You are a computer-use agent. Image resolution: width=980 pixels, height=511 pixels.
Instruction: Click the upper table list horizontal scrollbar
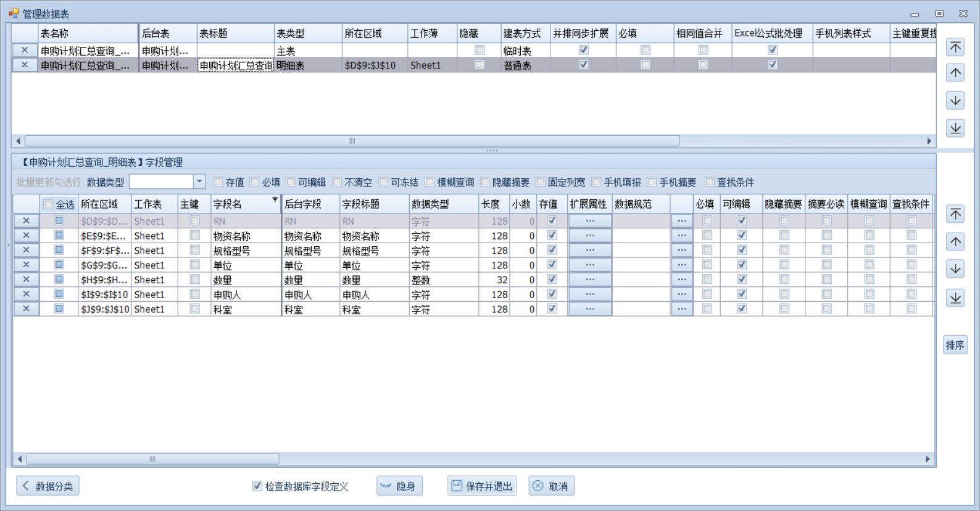[352, 141]
